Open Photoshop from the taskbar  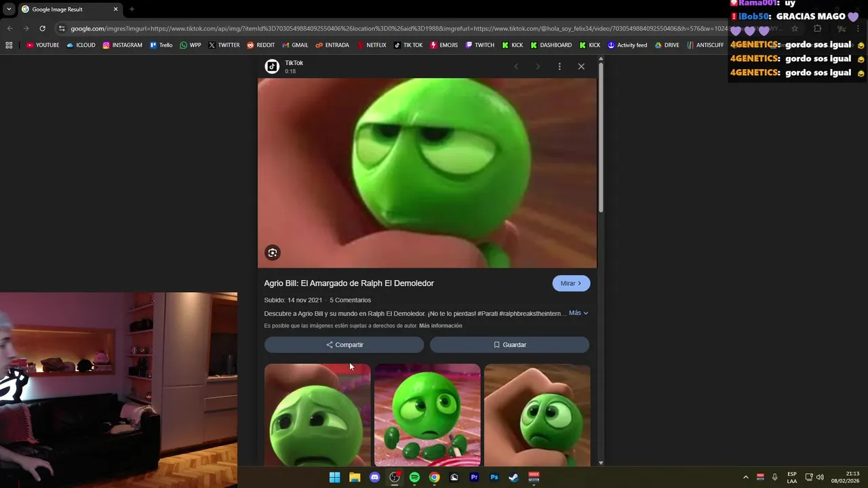coord(494,477)
